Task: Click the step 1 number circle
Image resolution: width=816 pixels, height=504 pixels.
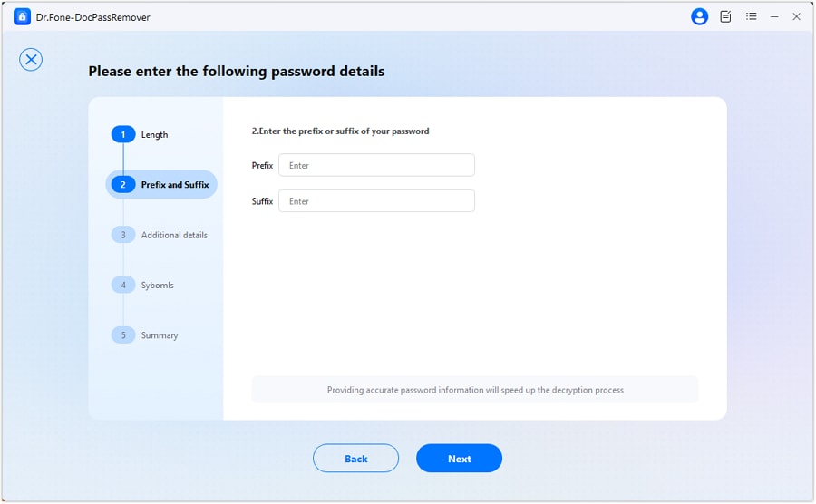Action: tap(122, 135)
